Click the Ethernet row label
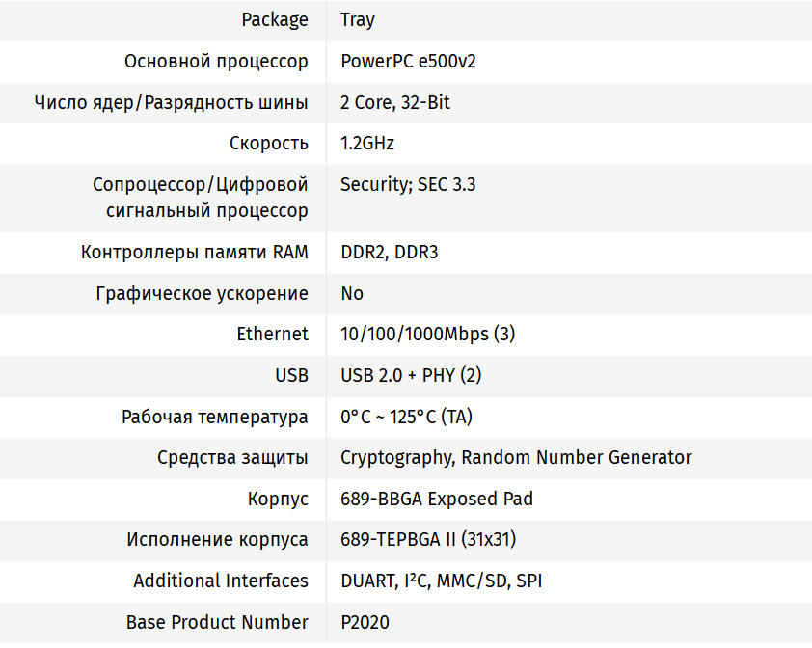The height and width of the screenshot is (648, 812). pos(273,335)
